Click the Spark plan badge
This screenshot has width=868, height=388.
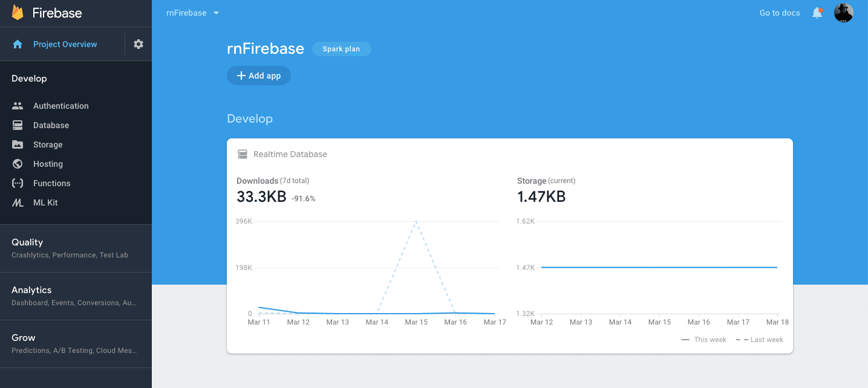(341, 49)
